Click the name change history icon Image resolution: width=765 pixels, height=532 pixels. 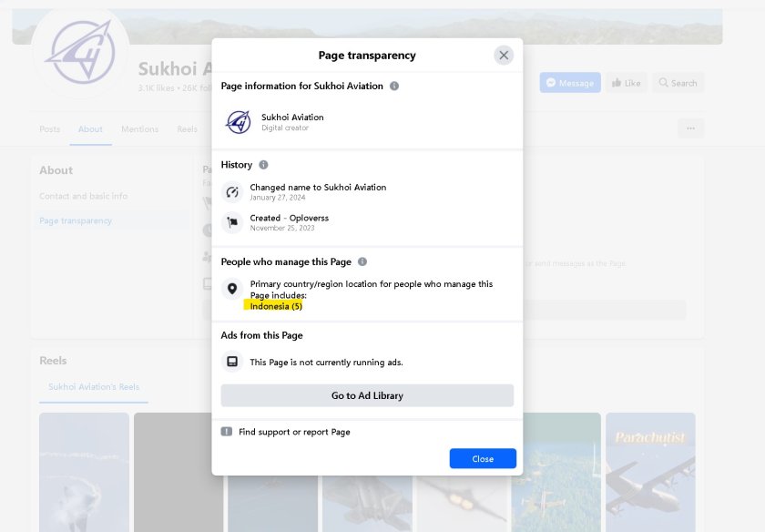232,191
